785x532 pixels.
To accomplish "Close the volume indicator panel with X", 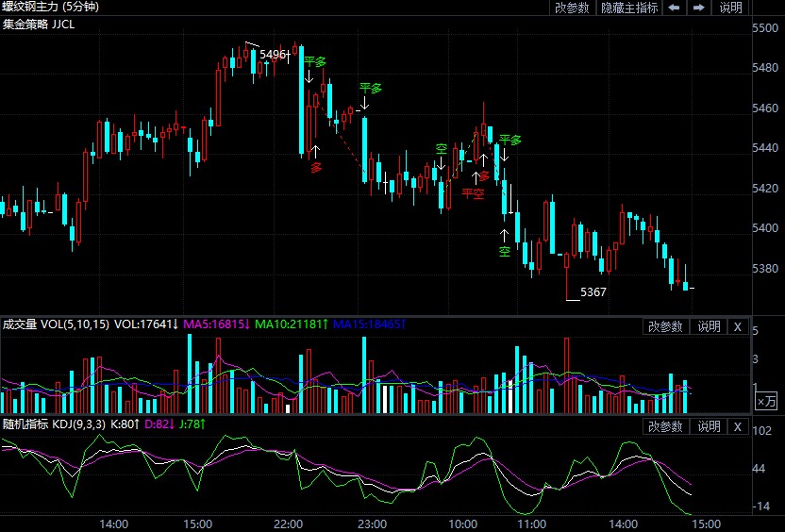I will point(738,326).
